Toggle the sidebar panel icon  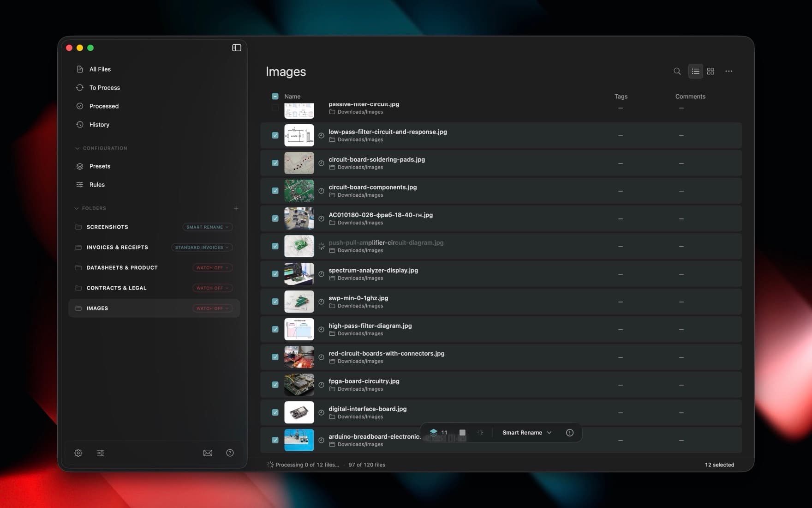pos(237,48)
